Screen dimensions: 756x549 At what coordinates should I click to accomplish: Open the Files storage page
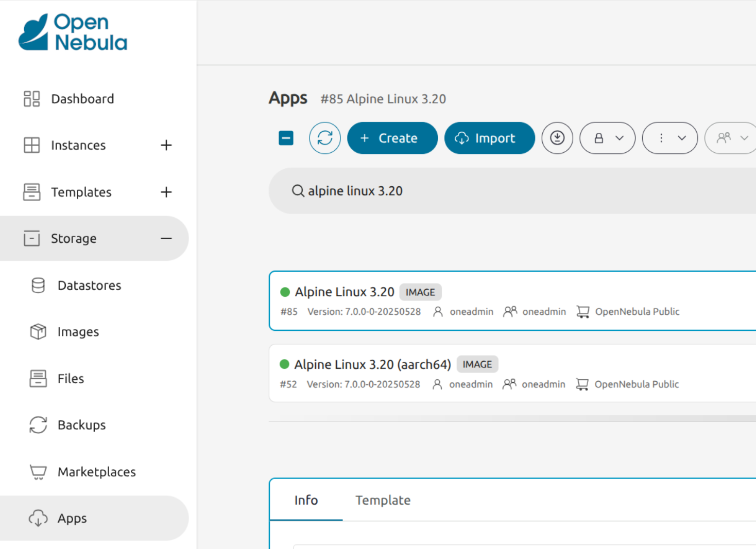(x=71, y=379)
